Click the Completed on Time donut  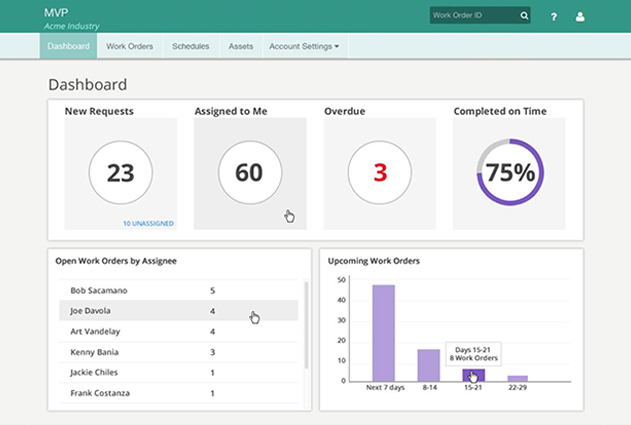(510, 173)
